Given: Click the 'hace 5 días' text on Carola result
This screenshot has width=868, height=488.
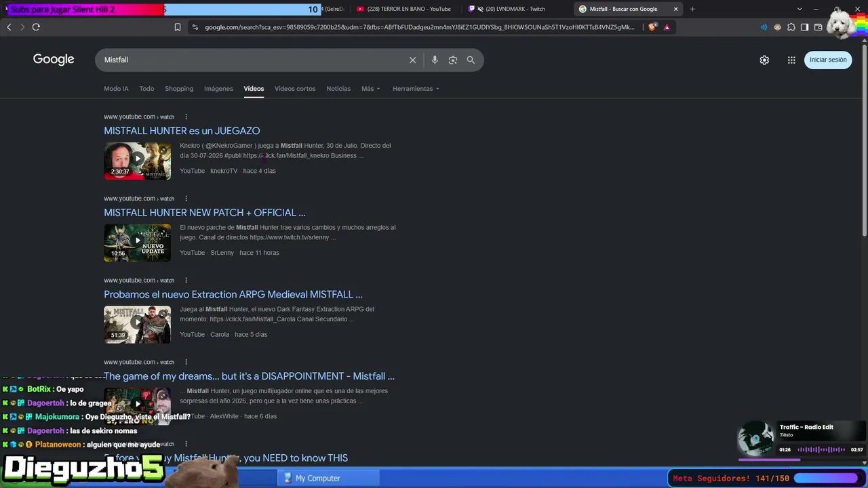Looking at the screenshot, I should tap(251, 335).
